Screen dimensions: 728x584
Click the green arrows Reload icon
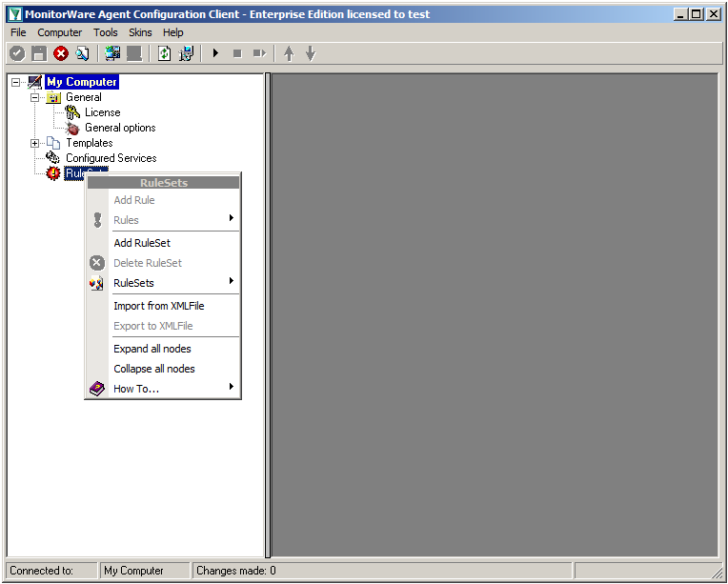(x=164, y=53)
